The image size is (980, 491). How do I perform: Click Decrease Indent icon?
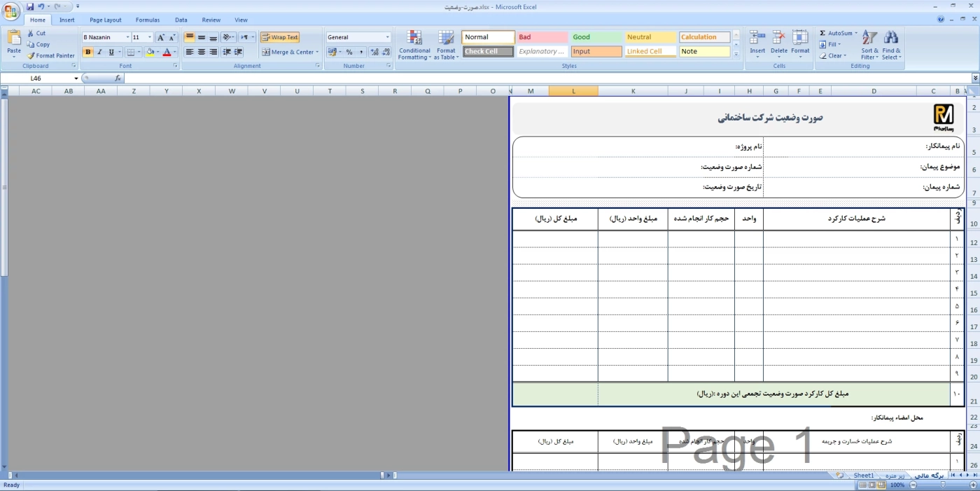pos(227,52)
